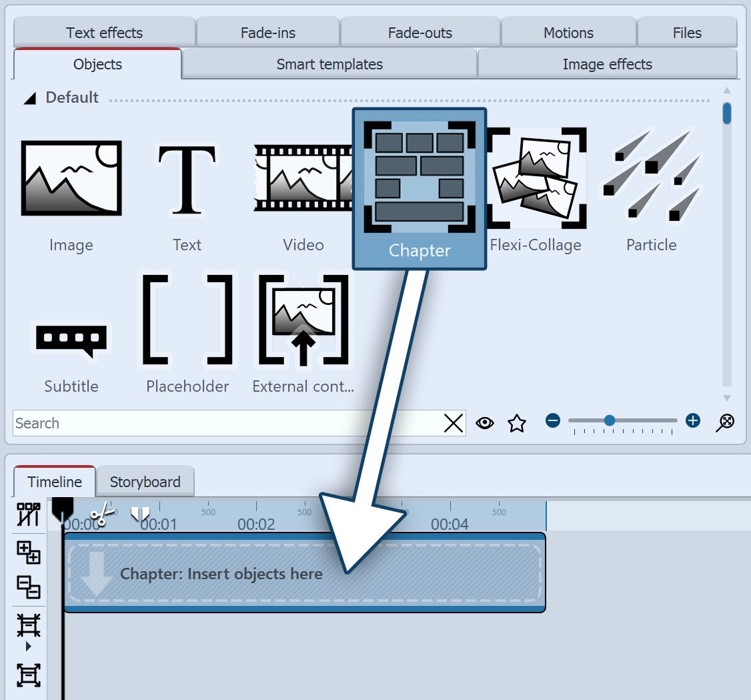The height and width of the screenshot is (700, 751).
Task: Toggle the eye visibility filter icon
Action: [485, 423]
